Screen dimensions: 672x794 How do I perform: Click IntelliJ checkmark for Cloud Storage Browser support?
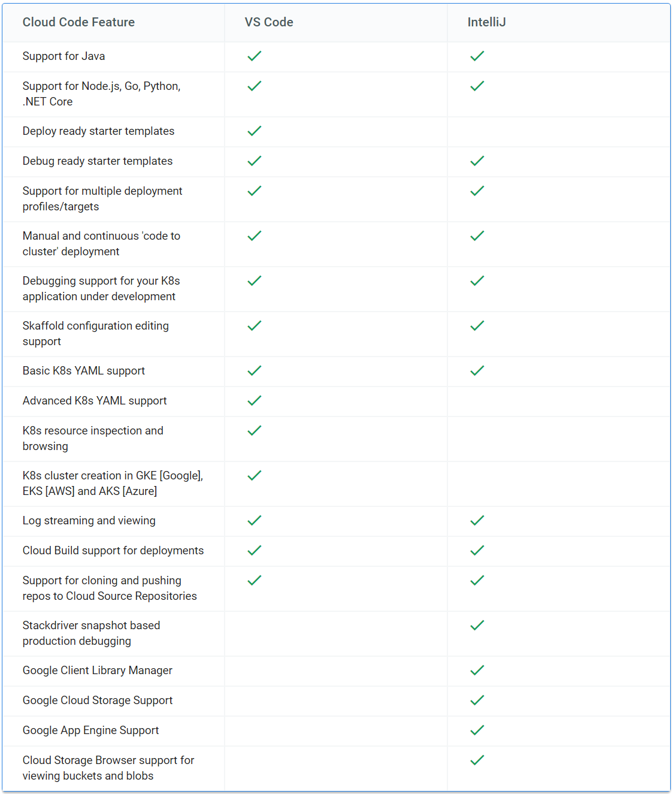tap(477, 760)
